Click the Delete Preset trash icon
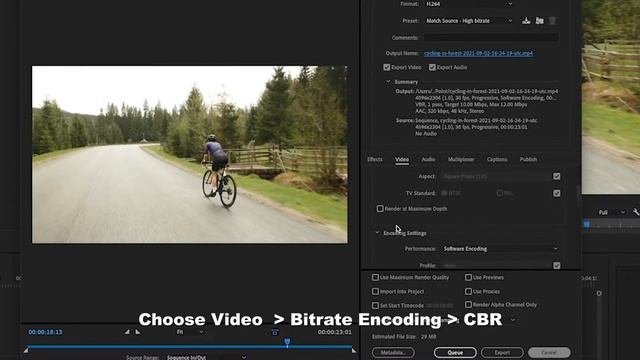Screen dimensions: 640x360 pyautogui.click(x=552, y=20)
